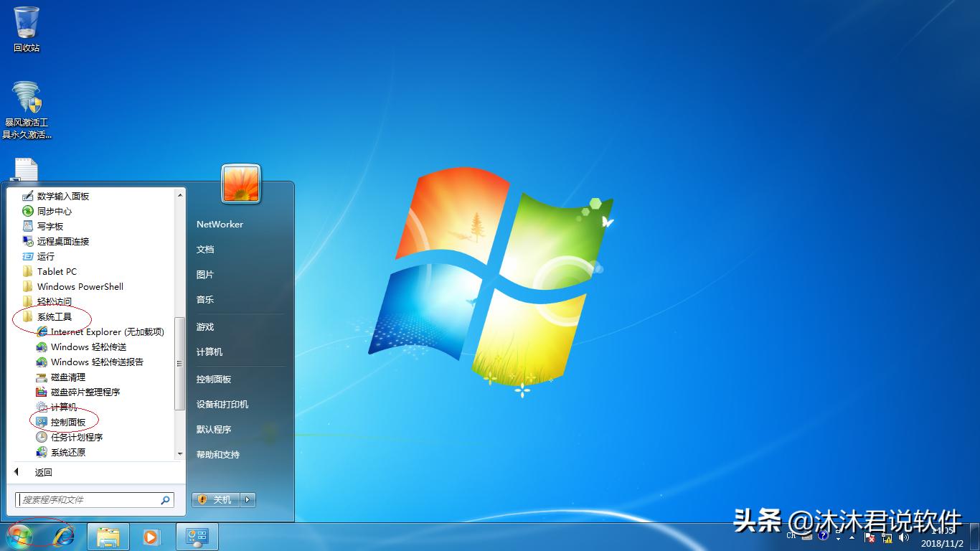Click the volume speaker icon in the tray
The image size is (980, 551).
pos(903,538)
